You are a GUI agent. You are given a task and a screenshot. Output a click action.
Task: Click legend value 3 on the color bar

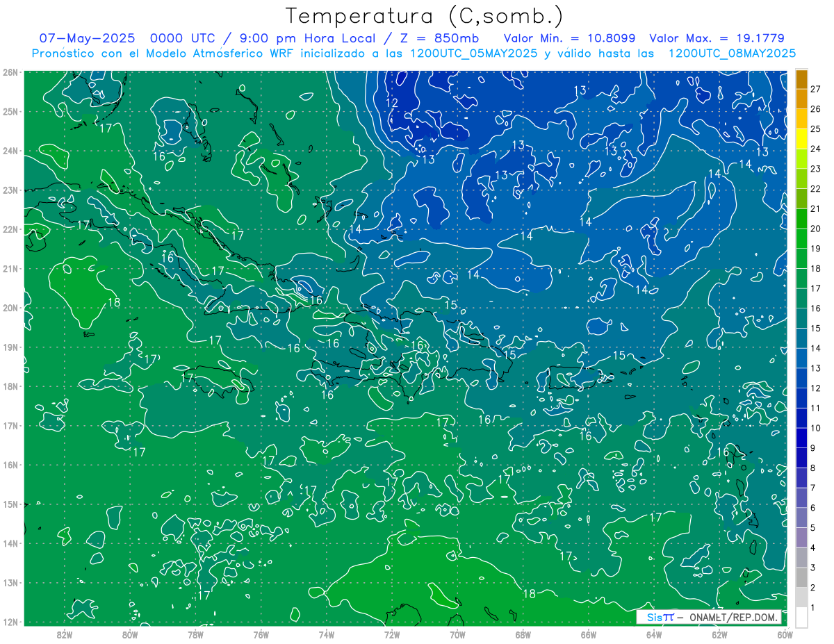click(x=813, y=568)
